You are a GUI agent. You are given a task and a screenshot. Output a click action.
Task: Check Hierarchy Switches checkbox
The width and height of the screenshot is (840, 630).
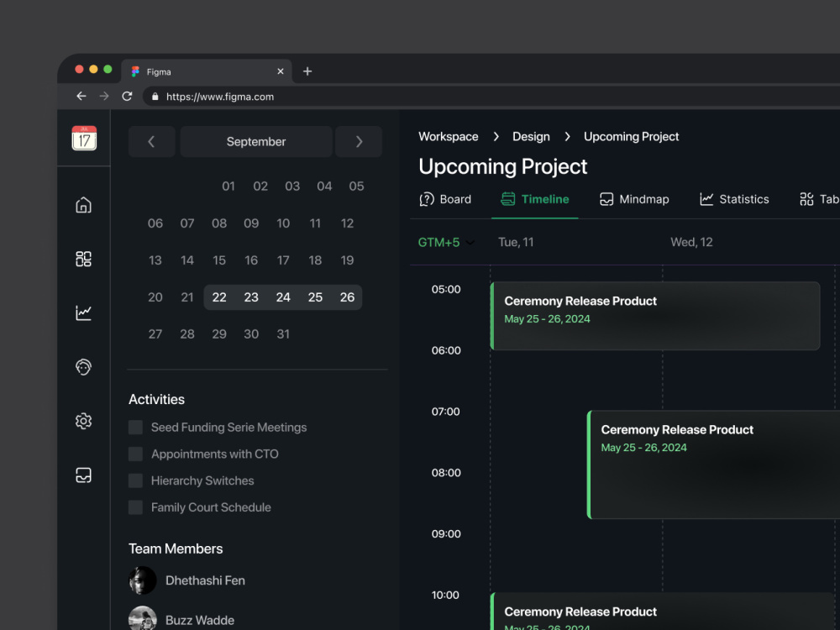point(135,480)
